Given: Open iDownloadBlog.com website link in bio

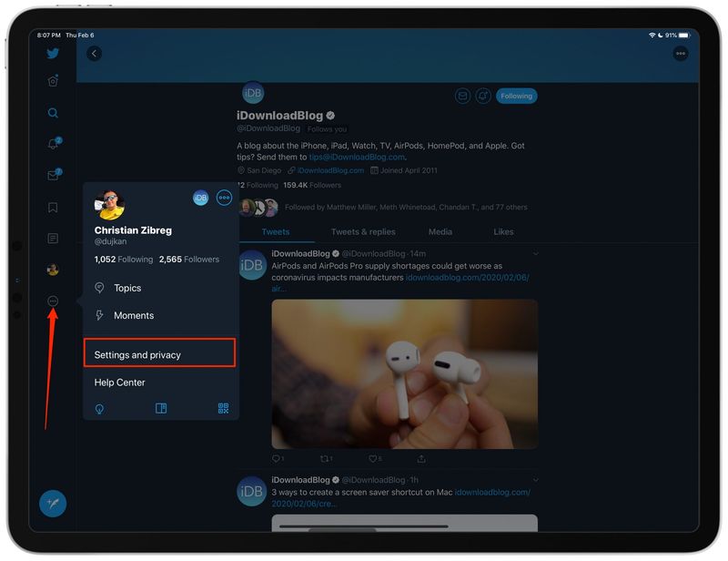Looking at the screenshot, I should [x=330, y=170].
